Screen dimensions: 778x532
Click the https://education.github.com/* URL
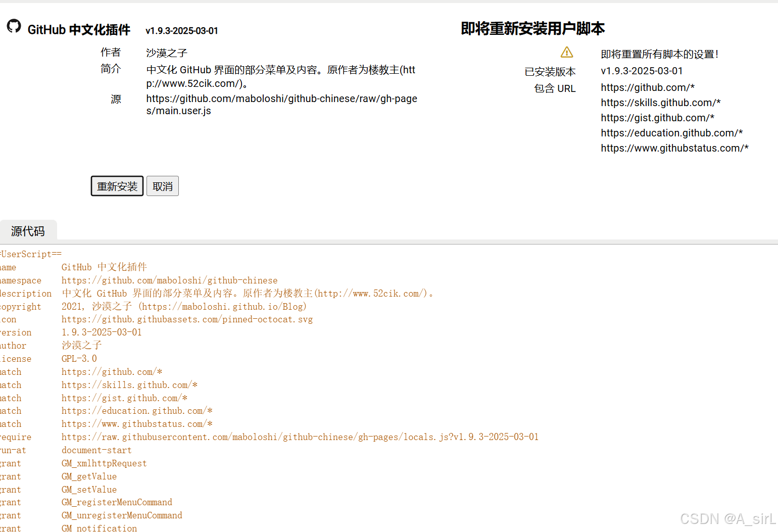(x=672, y=133)
